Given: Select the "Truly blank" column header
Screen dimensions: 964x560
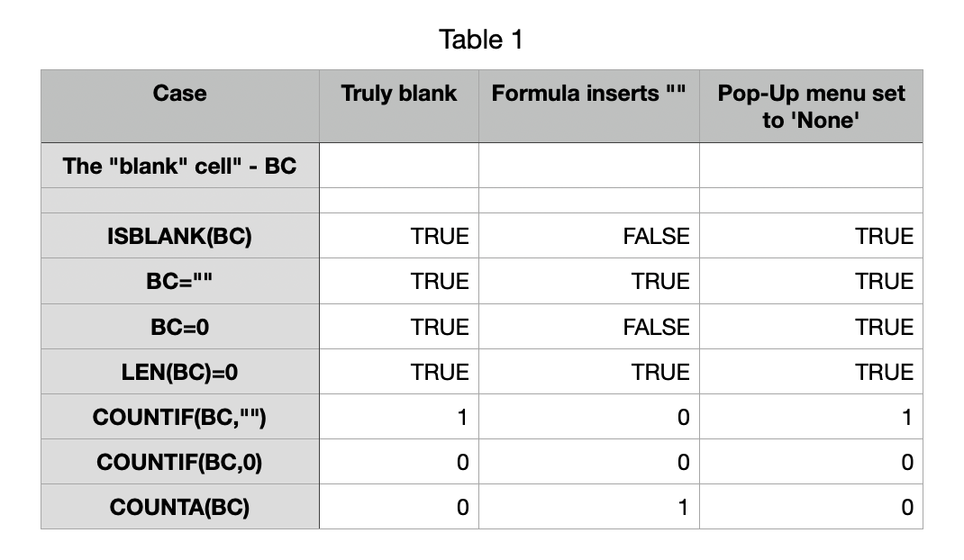Looking at the screenshot, I should coord(398,94).
